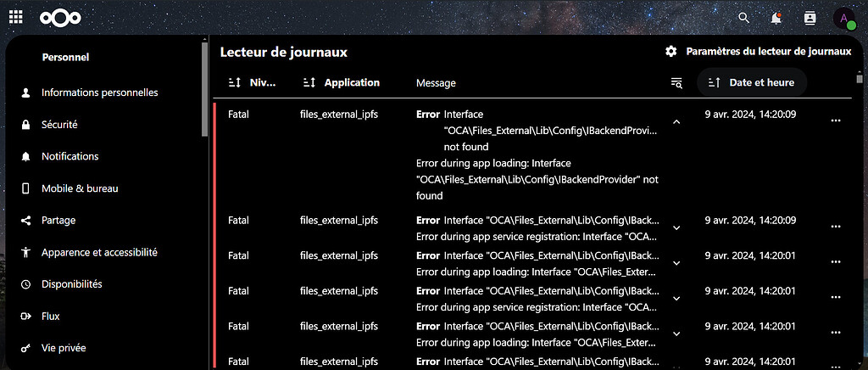868x370 pixels.
Task: Click the Nextcloud logo
Action: click(60, 18)
